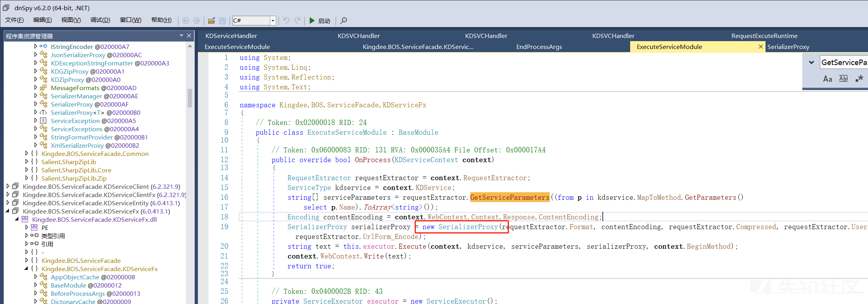Click the BaseModule type link in class declaration
This screenshot has height=304, width=868.
point(418,132)
